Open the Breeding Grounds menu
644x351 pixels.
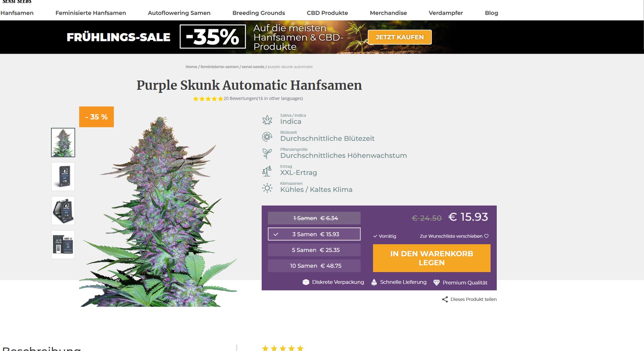[x=259, y=13]
